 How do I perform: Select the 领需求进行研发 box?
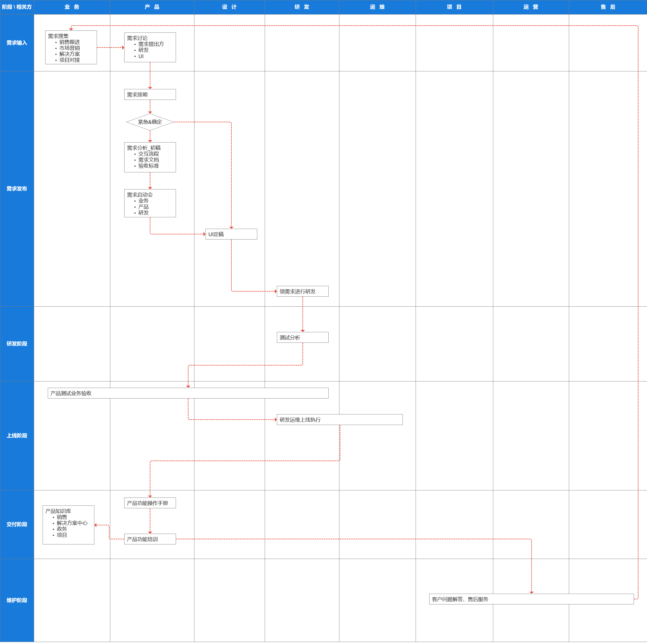coord(303,292)
